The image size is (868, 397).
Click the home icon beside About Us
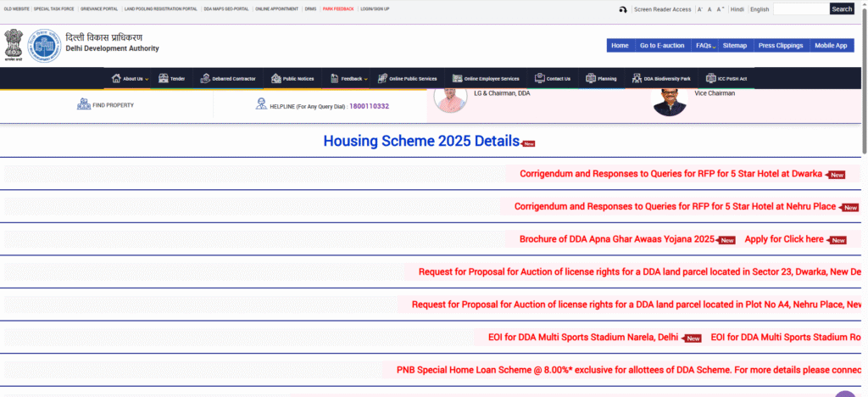point(116,79)
